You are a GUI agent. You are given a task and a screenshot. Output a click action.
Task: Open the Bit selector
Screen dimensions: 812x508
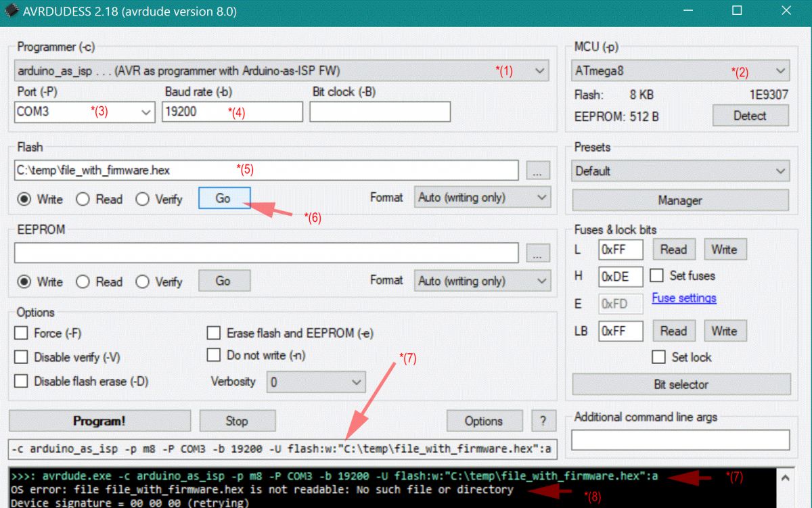click(681, 384)
